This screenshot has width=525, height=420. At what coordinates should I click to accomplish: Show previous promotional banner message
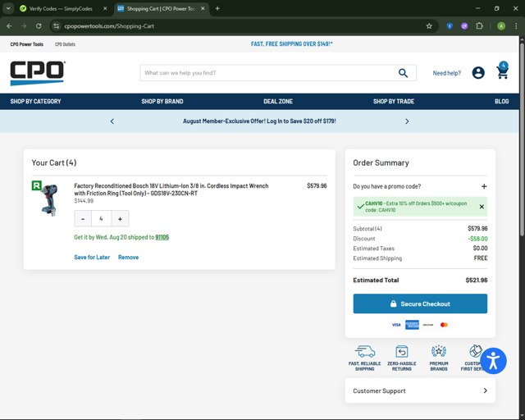pyautogui.click(x=112, y=121)
